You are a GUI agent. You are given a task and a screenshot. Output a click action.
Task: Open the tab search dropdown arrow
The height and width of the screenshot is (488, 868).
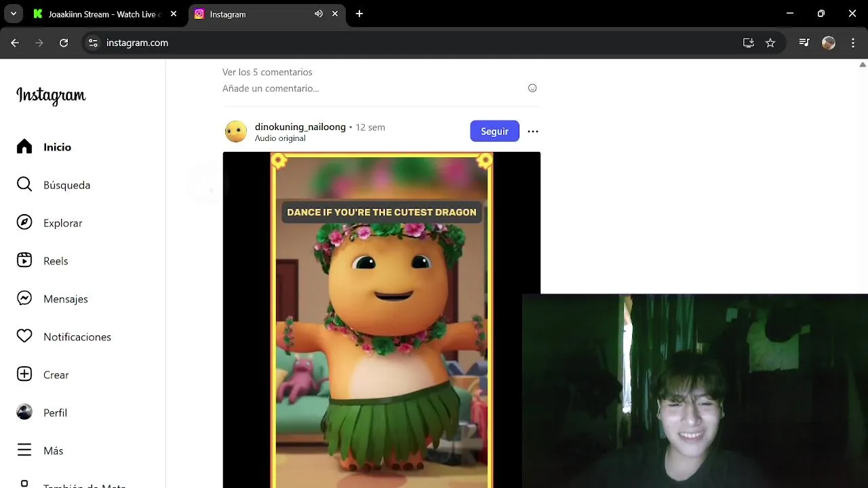[x=13, y=14]
